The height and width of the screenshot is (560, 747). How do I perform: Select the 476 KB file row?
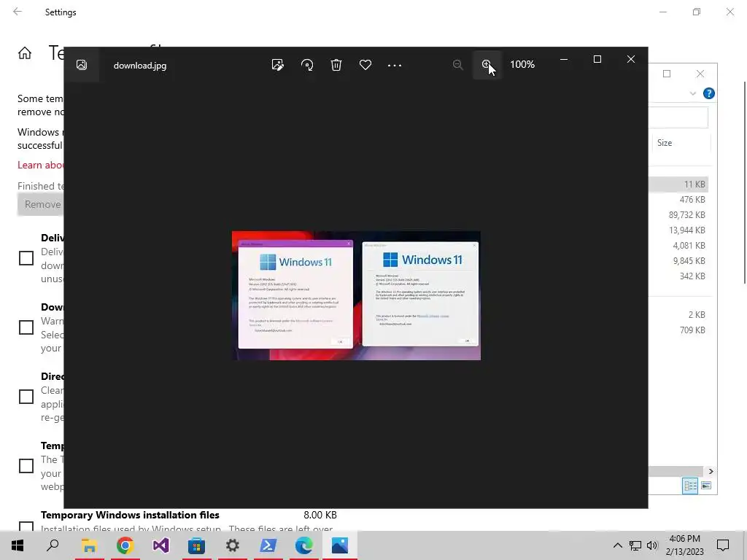coord(678,200)
